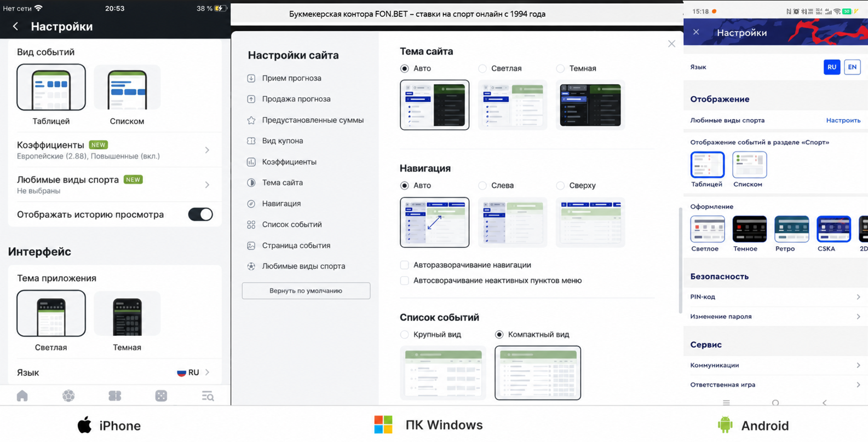Screen dimensions: 868x442
Task: Select the Светлая site theme radio button
Action: click(482, 68)
